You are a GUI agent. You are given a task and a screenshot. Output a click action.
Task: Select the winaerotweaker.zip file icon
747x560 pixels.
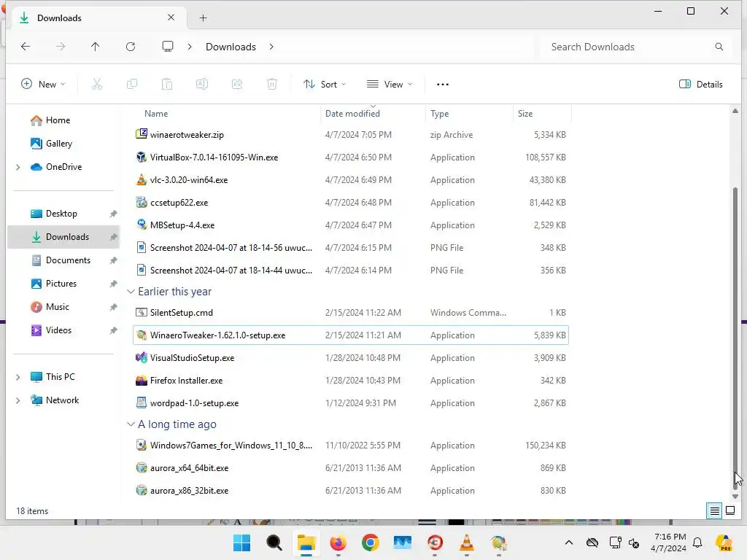[x=141, y=134]
